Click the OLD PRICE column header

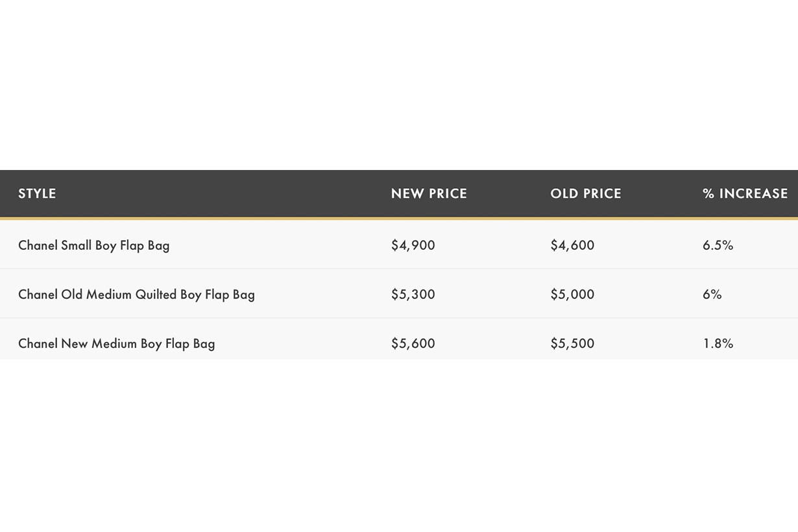coord(586,193)
